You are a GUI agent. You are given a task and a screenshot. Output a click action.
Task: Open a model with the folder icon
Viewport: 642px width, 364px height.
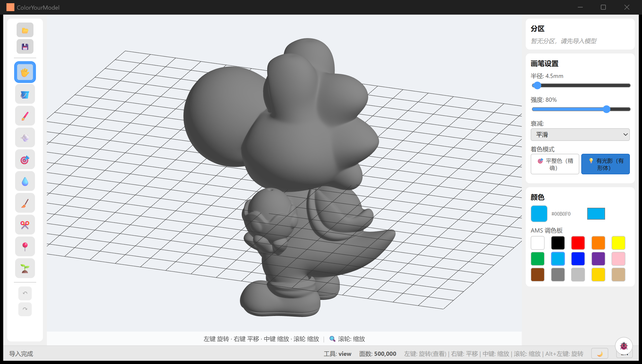25,30
